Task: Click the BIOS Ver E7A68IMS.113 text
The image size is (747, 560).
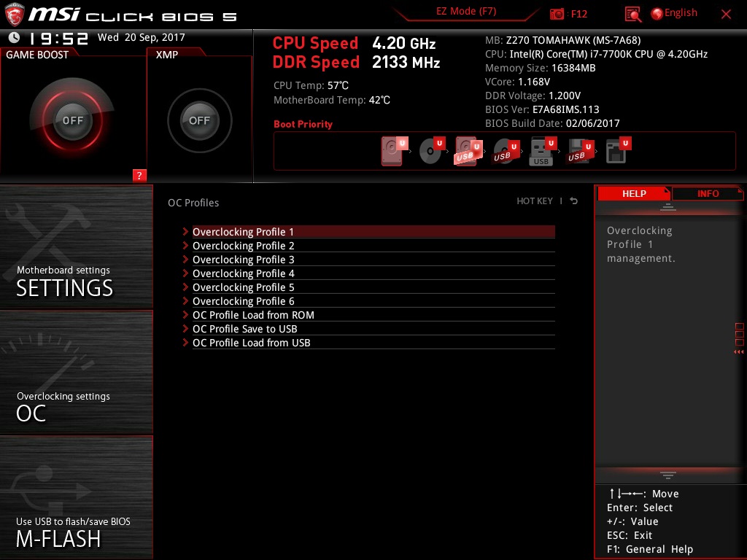Action: (542, 109)
